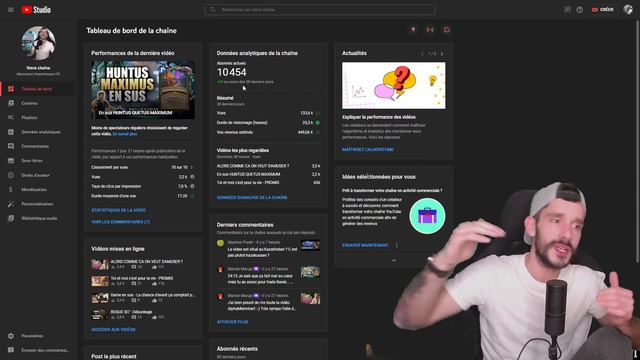The image size is (640, 360).
Task: Click the channel profile picture in the sidebar
Action: point(38,43)
